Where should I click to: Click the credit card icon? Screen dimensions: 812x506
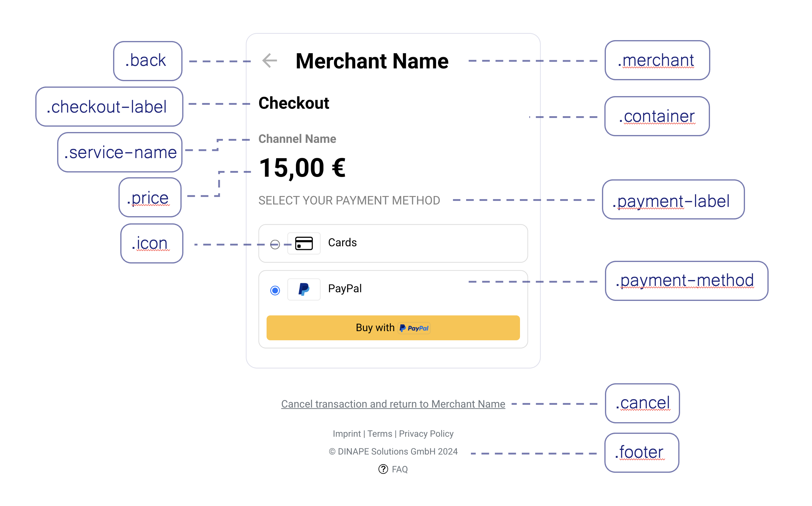coord(304,243)
